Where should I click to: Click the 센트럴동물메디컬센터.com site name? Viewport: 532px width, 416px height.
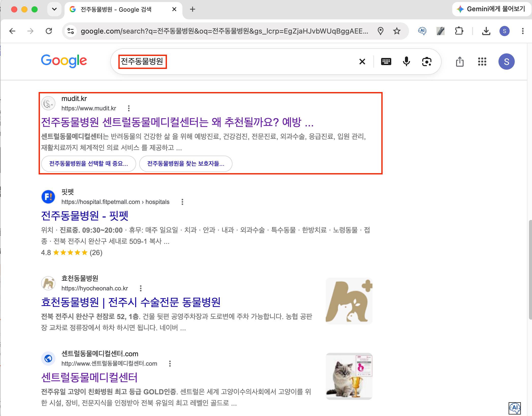[x=100, y=353]
